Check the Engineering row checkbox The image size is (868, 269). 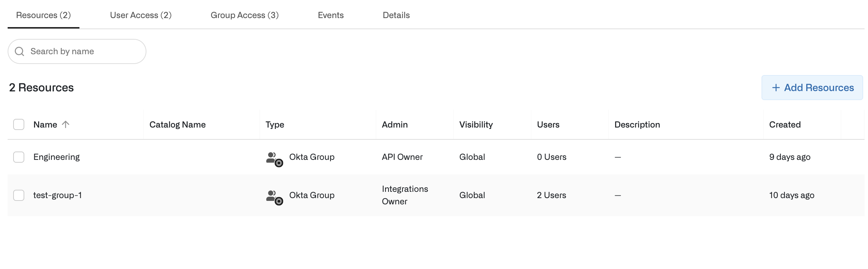[19, 157]
